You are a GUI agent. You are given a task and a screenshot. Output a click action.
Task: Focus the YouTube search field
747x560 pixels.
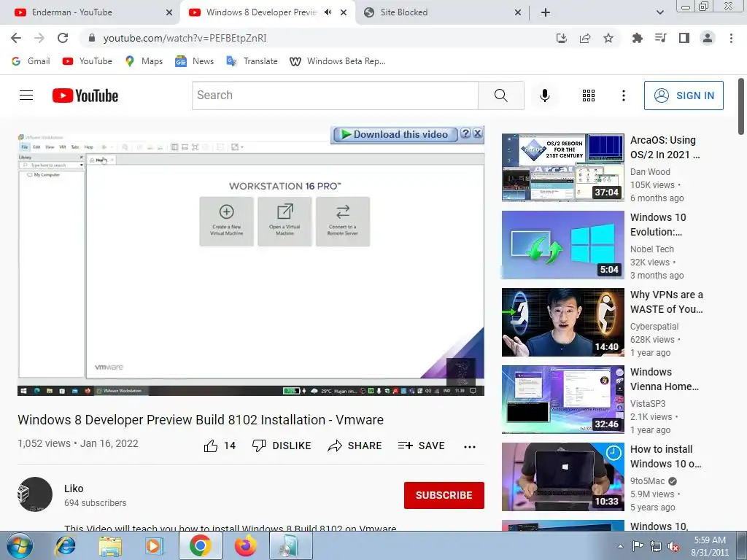click(335, 96)
